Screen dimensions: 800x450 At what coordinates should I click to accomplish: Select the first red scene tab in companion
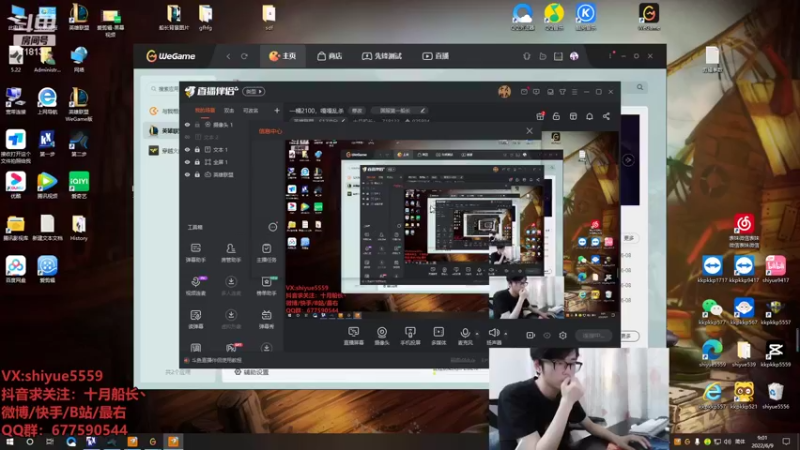point(205,110)
